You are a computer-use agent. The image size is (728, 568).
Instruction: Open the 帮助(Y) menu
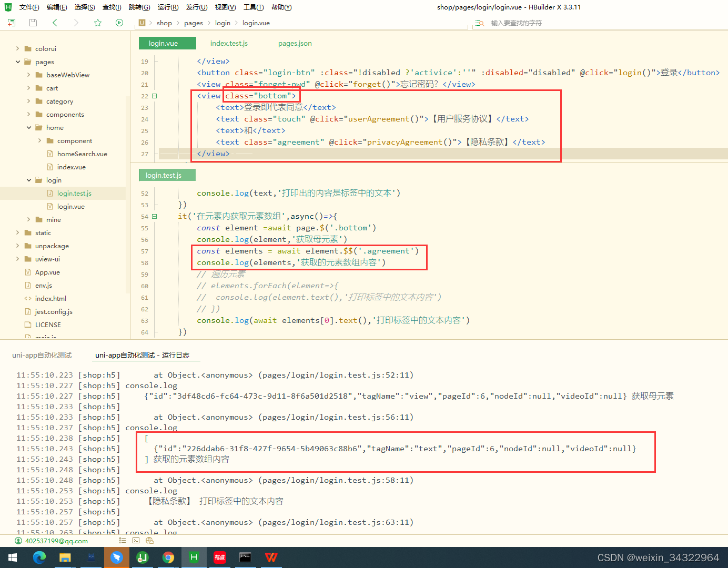point(281,7)
